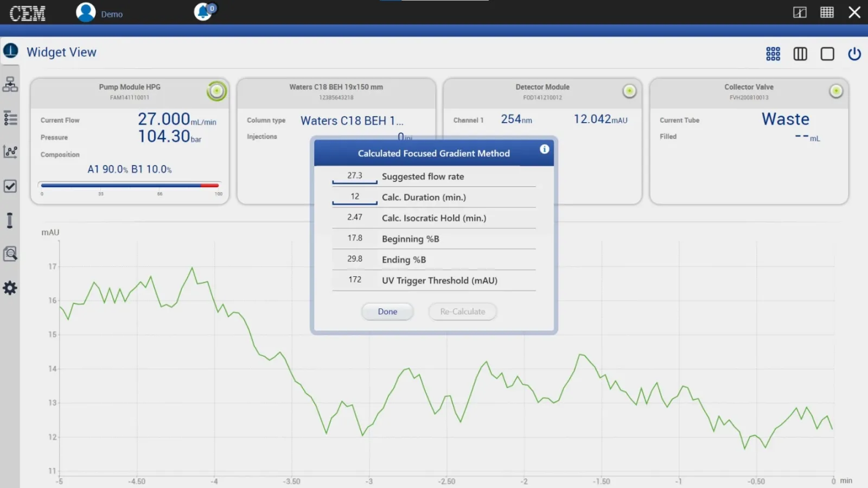Viewport: 868px width, 488px height.
Task: Edit the Suggested flow rate field
Action: click(355, 176)
